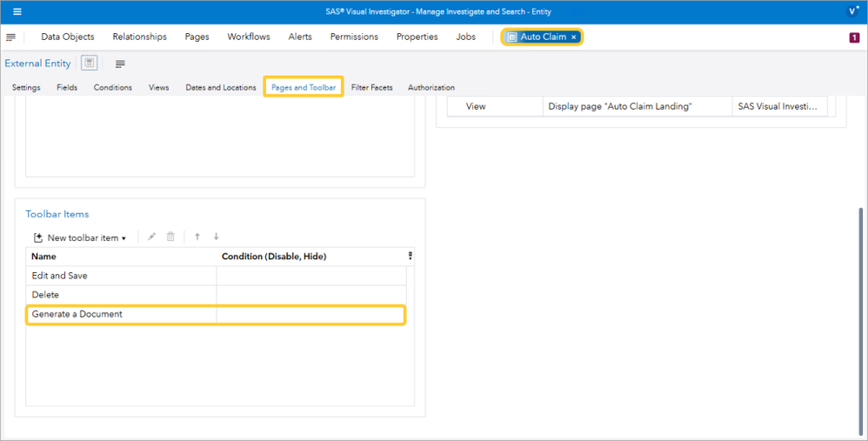Click the Toolbar Items heading

tap(57, 214)
